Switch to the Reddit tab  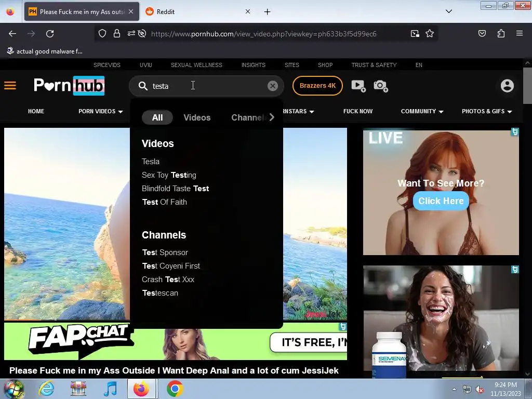click(x=198, y=11)
